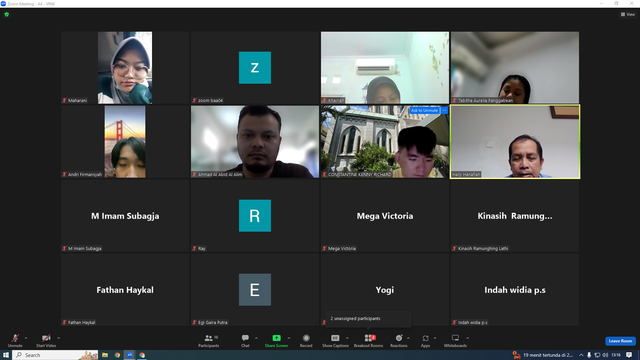This screenshot has width=640, height=360.
Task: Select Maharani's video tile
Action: tap(125, 68)
